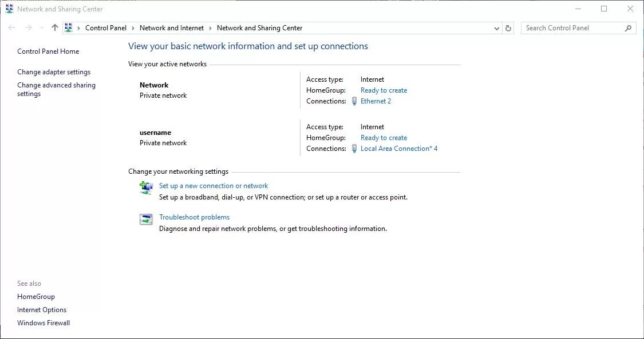Click the search magnifier icon
The width and height of the screenshot is (644, 339).
(628, 28)
